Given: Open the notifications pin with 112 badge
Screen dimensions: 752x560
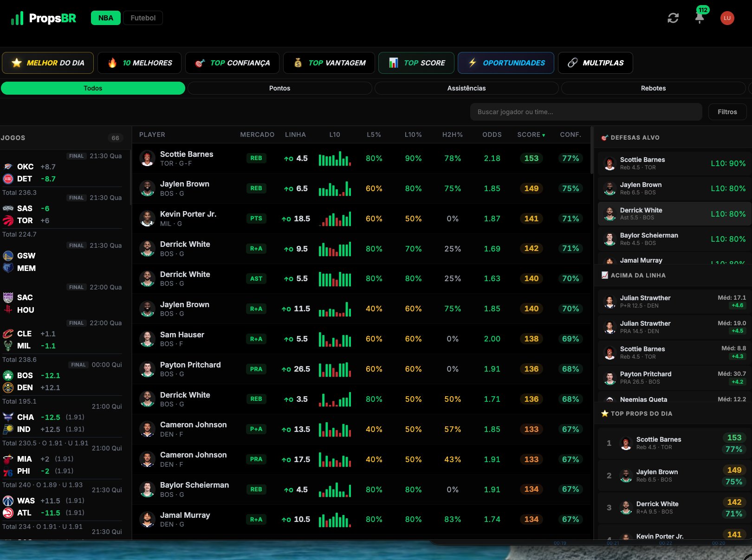Looking at the screenshot, I should click(x=700, y=18).
